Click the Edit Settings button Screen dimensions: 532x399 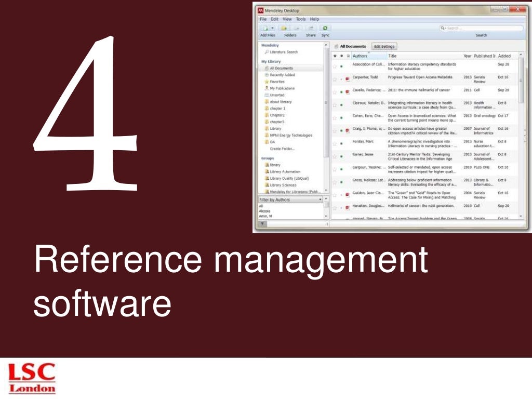tap(384, 46)
